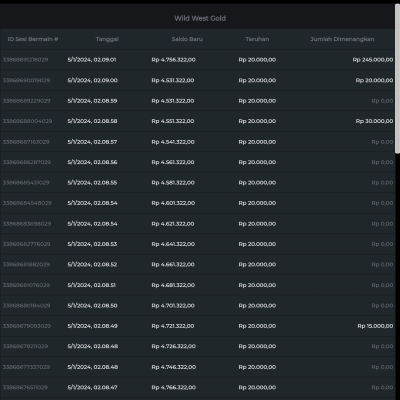Select balance Rp 4.601.322,00
Image resolution: width=400 pixels, height=400 pixels.
click(173, 203)
